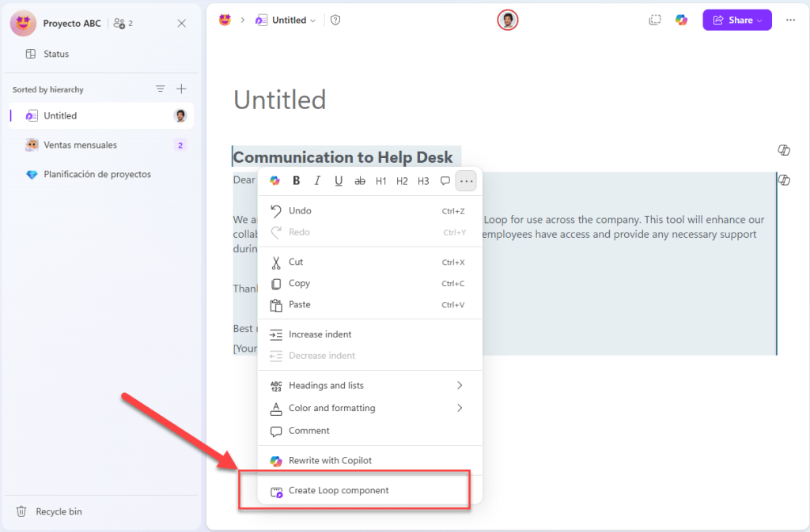
Task: Open the filter icon beside Sorted by hierarchy
Action: tap(160, 89)
